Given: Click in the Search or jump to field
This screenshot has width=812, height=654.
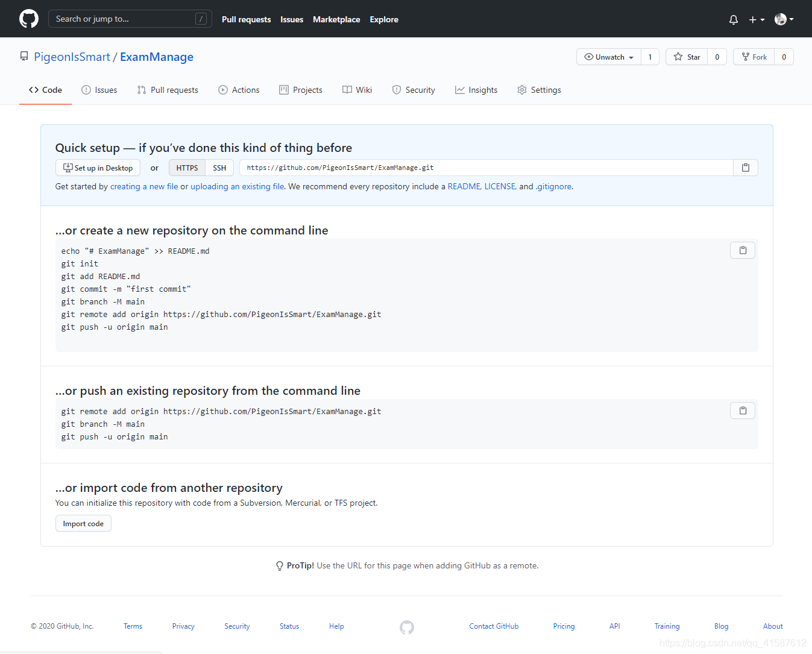Looking at the screenshot, I should (130, 19).
